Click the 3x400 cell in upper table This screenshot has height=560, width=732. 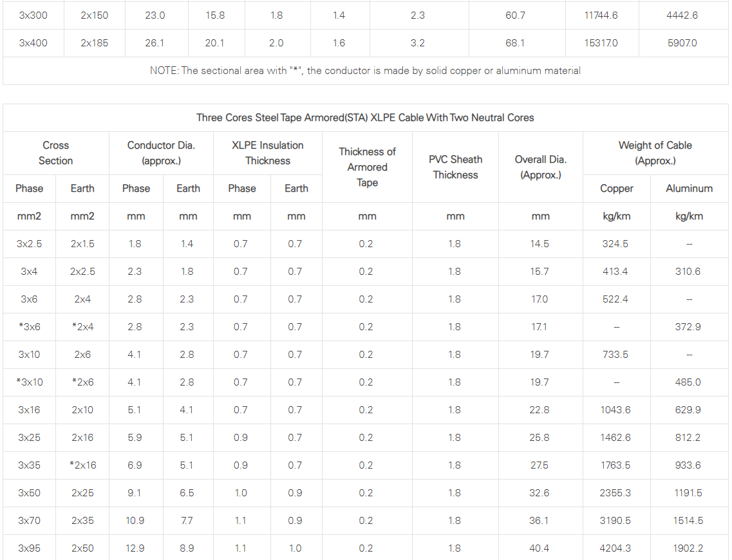click(33, 43)
